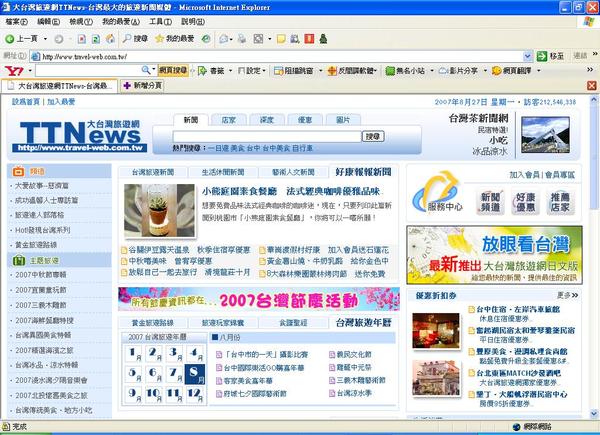Open the Back button history dropdown arrow
This screenshot has width=600, height=435.
45,39
